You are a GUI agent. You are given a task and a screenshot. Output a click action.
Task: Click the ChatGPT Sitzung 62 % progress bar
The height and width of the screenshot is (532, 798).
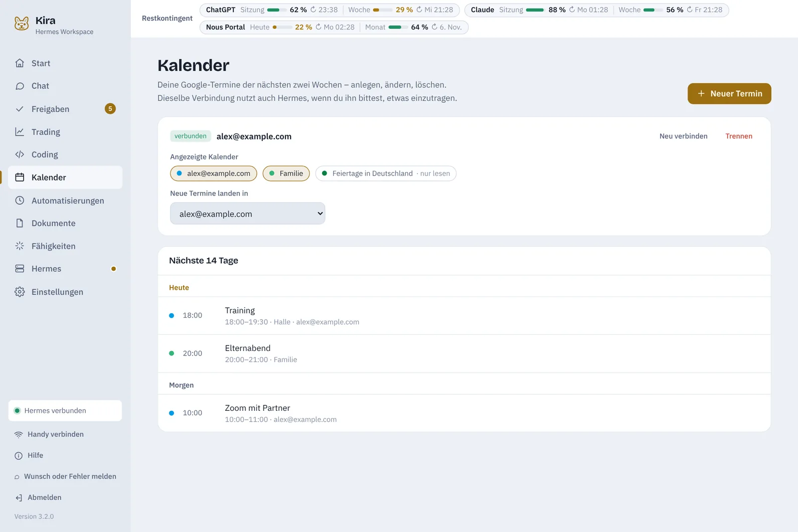277,10
